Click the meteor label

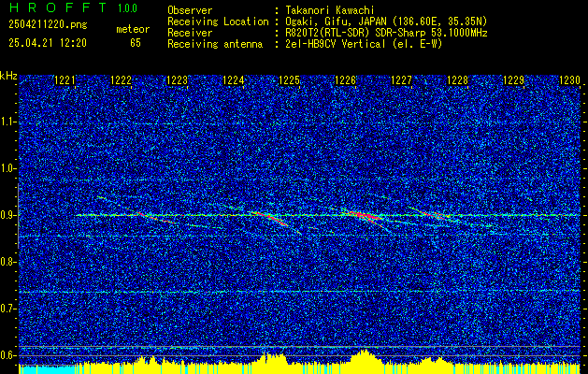click(133, 29)
